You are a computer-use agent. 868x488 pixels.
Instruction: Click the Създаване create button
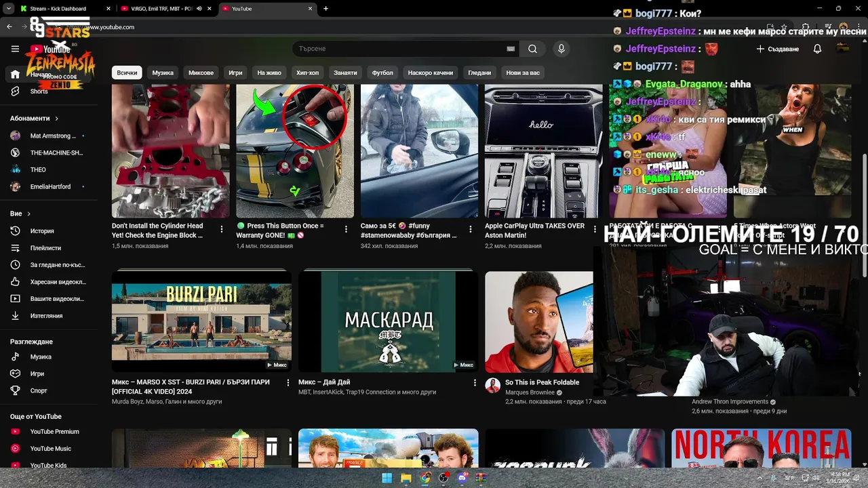(778, 49)
